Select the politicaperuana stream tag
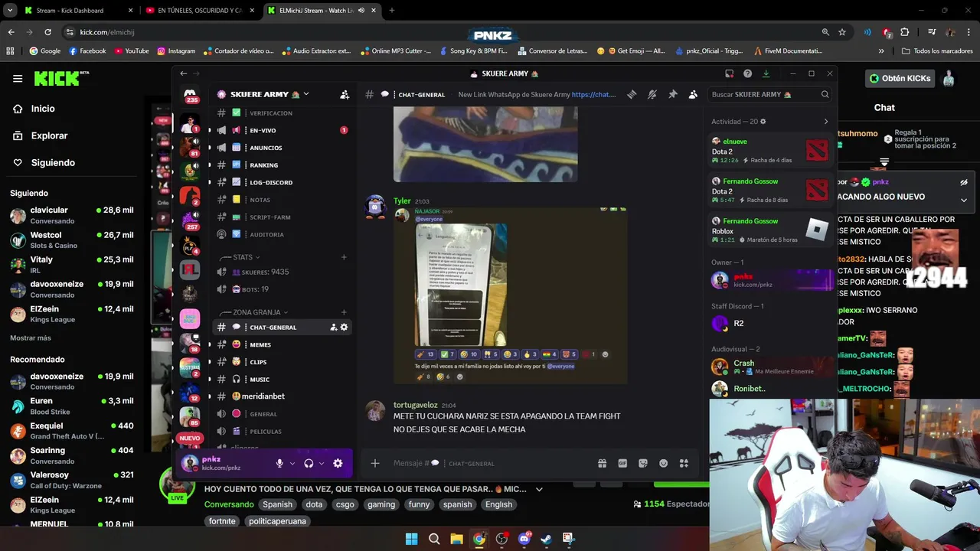The height and width of the screenshot is (551, 980). point(277,521)
